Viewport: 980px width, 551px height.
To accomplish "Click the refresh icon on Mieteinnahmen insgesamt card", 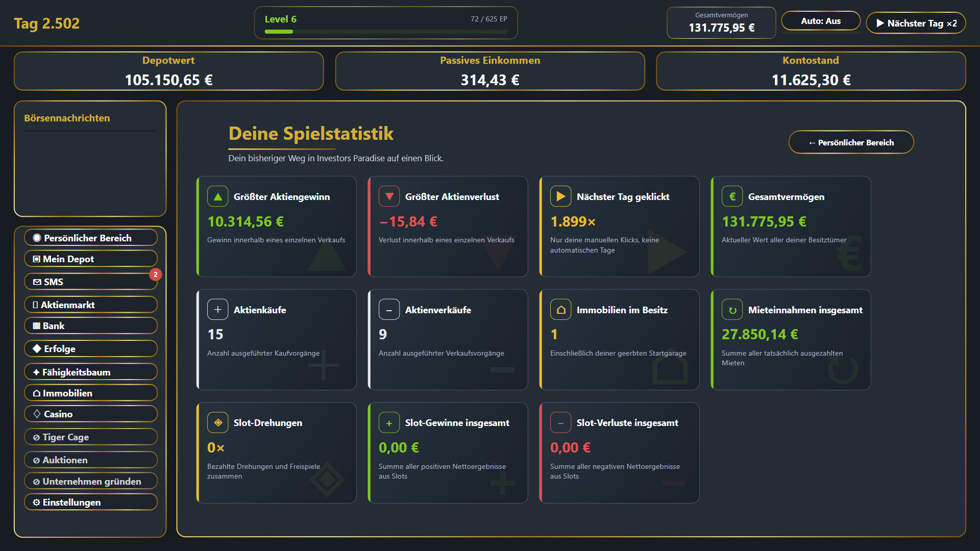I will point(732,310).
